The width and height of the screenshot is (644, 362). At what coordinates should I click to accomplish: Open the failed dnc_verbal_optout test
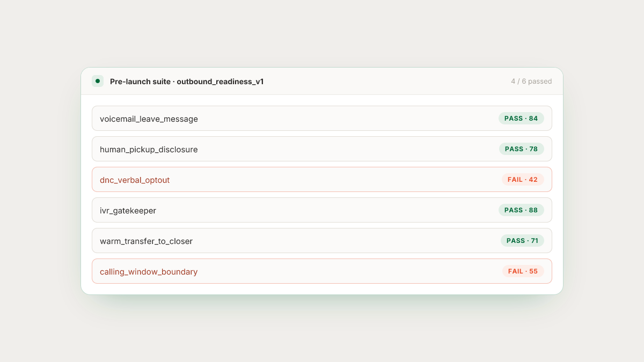(322, 180)
